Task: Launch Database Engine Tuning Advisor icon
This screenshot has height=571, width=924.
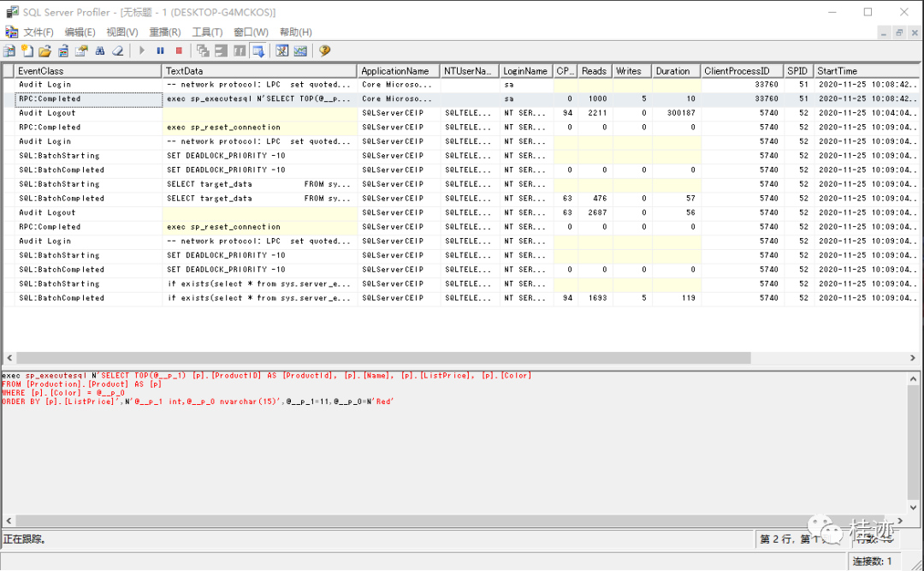Action: [x=282, y=51]
